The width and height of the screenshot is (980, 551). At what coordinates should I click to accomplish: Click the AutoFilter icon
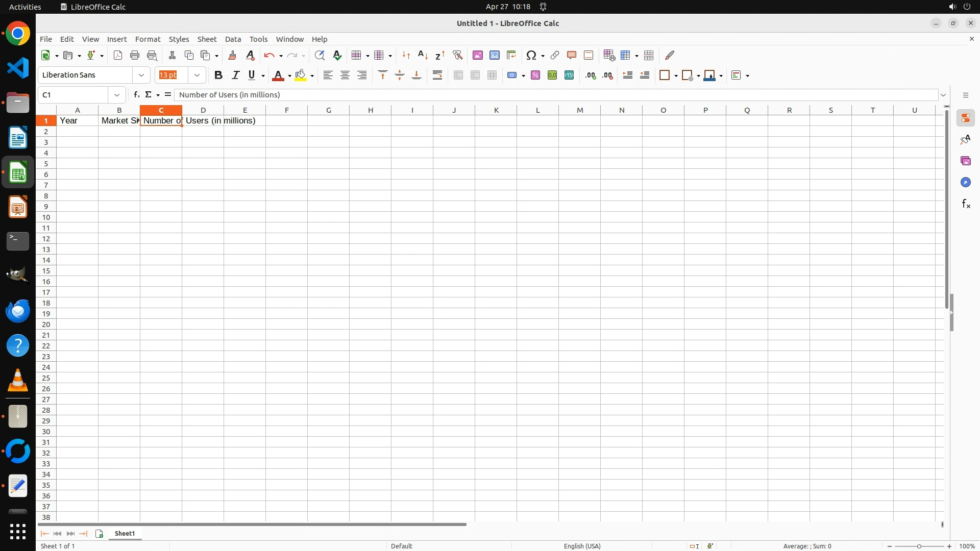pos(457,55)
